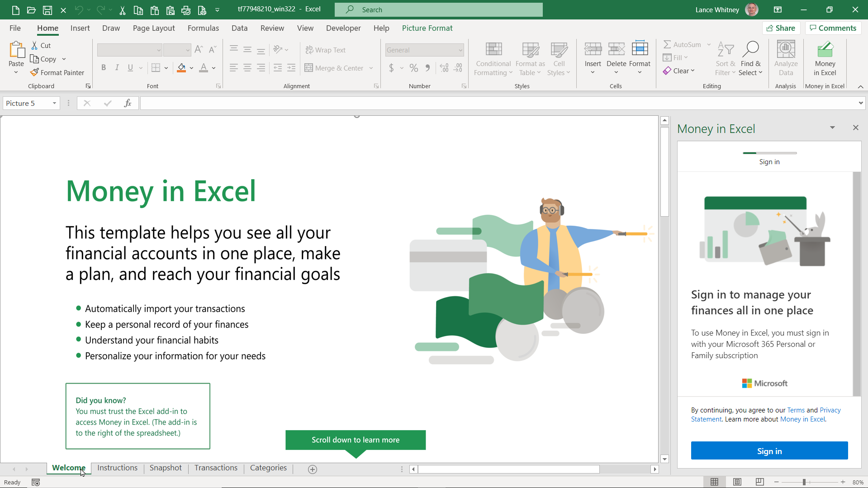Screen dimensions: 868x488
Task: Collapse the ribbon with chevron
Action: click(860, 86)
